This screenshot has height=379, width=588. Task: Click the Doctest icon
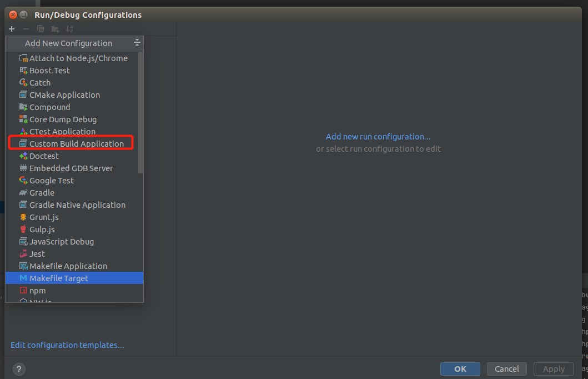point(23,156)
